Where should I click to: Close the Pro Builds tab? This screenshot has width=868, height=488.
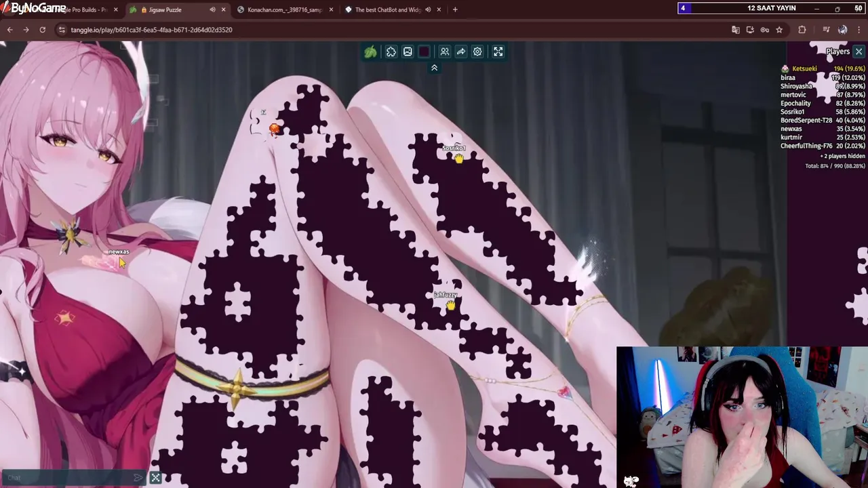pyautogui.click(x=116, y=9)
